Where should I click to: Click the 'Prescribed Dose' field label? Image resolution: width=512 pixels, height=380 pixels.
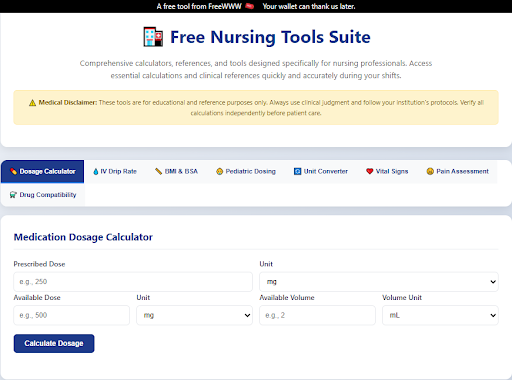tap(39, 264)
